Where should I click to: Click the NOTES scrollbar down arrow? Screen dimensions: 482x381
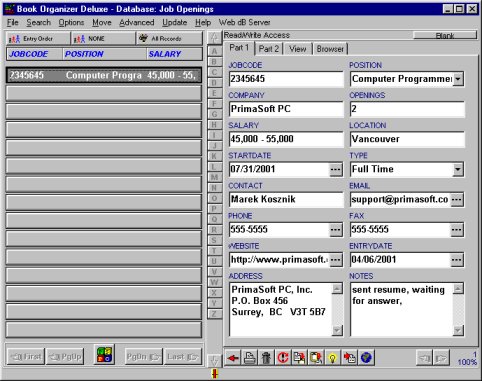(x=458, y=330)
